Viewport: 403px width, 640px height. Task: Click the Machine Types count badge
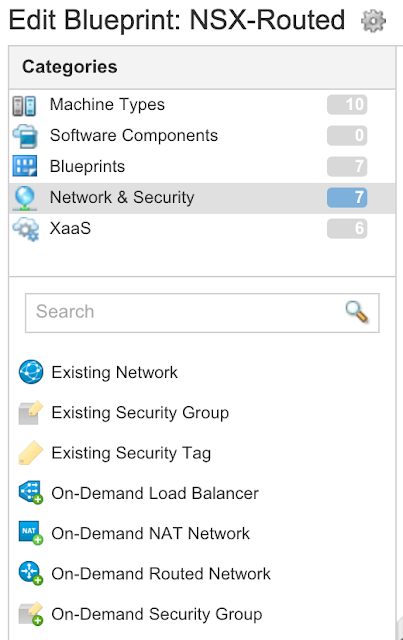click(x=347, y=104)
